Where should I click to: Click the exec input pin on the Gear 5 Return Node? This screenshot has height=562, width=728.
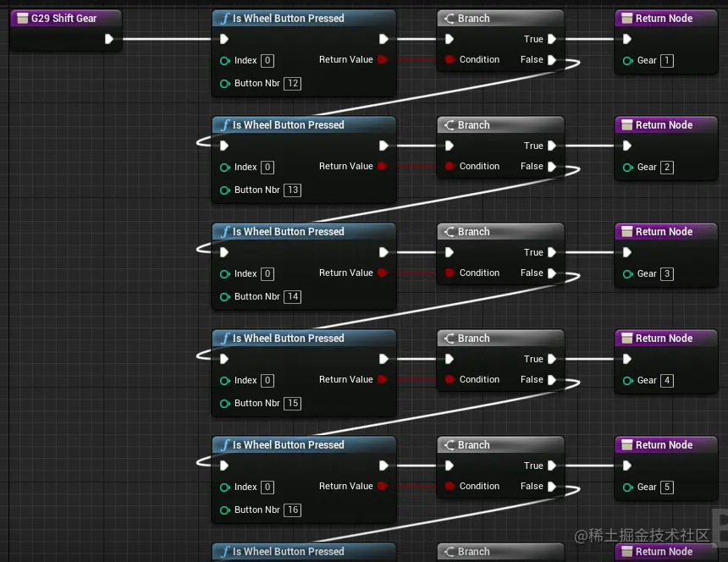click(627, 466)
